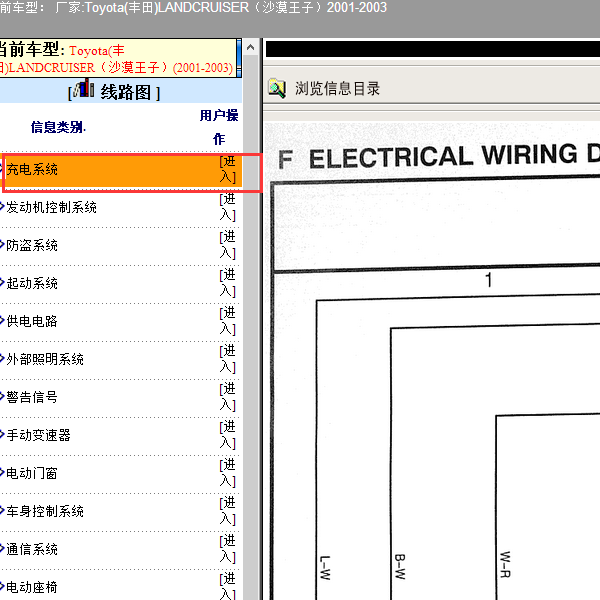Click the left panel scroll-up arrow
The width and height of the screenshot is (600, 600).
coord(251,47)
